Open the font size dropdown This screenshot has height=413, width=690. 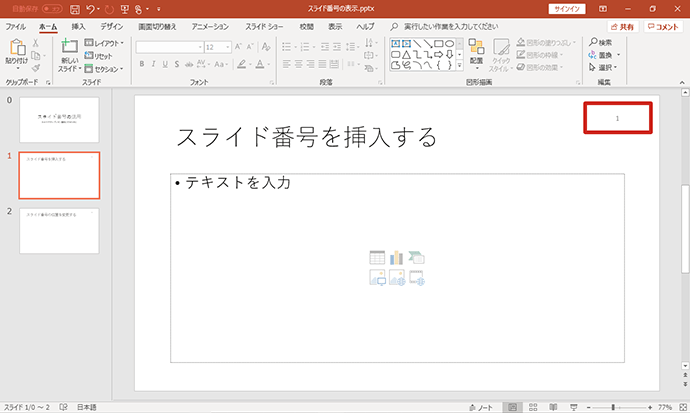(x=228, y=47)
